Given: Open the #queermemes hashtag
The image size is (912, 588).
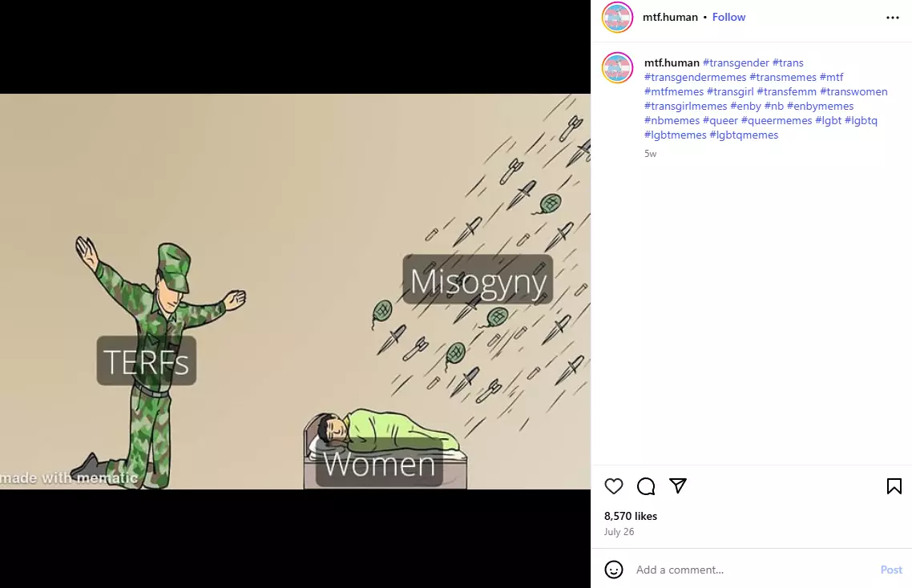Looking at the screenshot, I should point(777,120).
